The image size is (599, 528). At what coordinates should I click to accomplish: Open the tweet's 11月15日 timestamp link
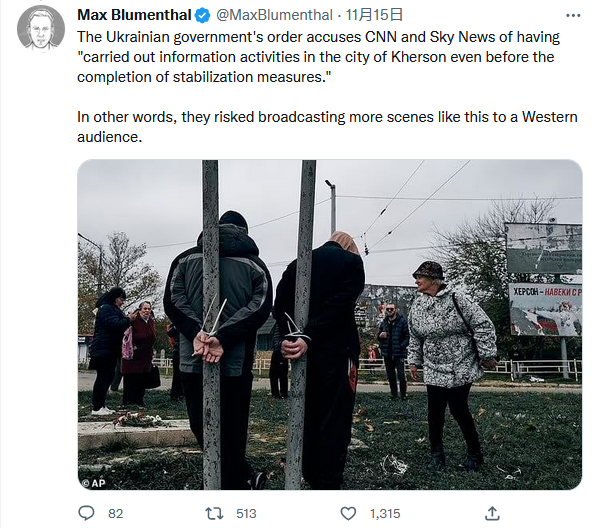[374, 15]
